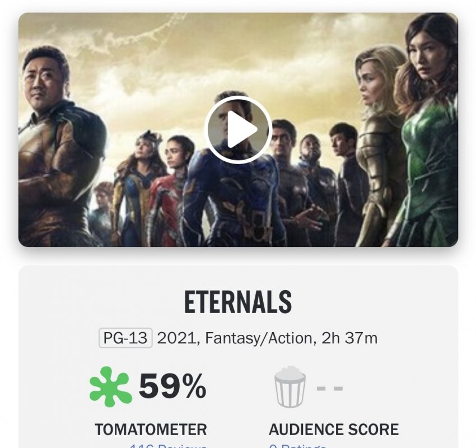Click the ETERNALS movie title
Screen dimensions: 476x448
point(238,302)
